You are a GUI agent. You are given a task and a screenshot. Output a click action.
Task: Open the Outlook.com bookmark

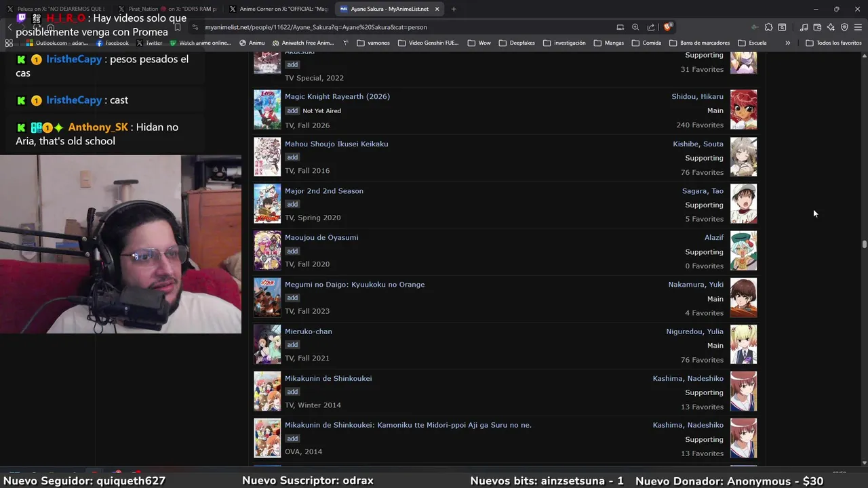pyautogui.click(x=57, y=43)
